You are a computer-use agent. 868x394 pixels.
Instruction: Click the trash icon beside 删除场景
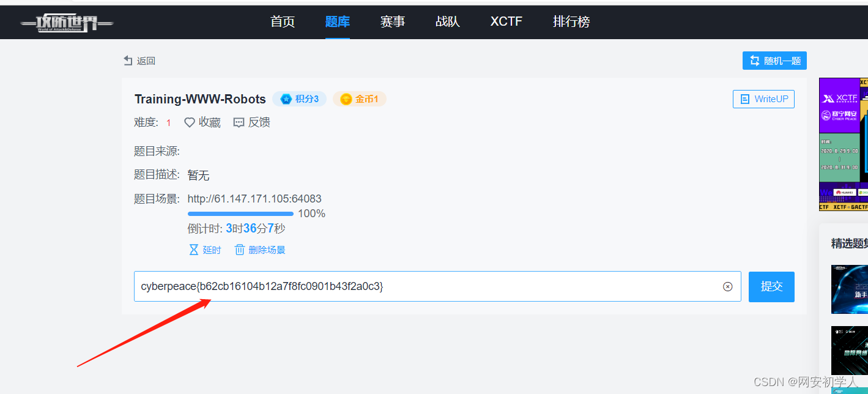coord(239,250)
